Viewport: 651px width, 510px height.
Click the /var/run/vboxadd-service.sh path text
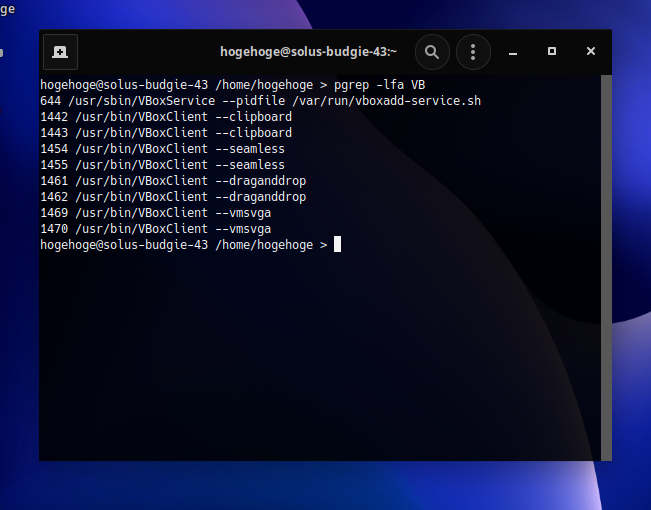[387, 101]
